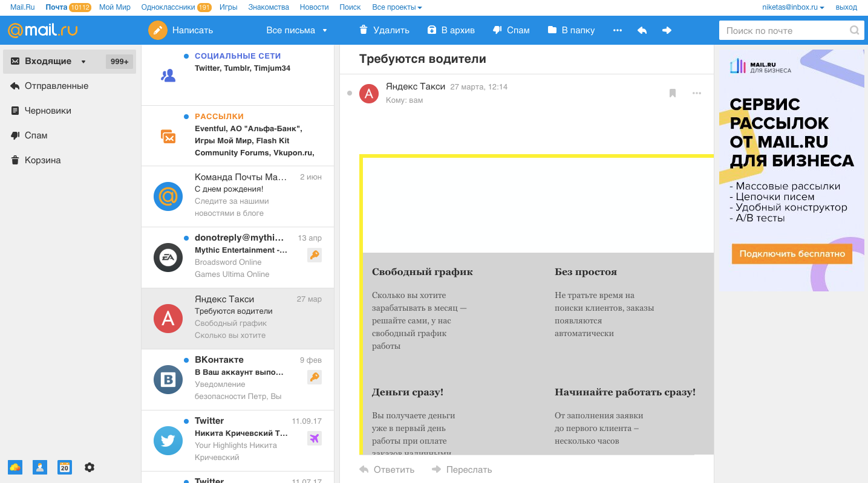The width and height of the screenshot is (868, 483).
Task: Toggle unread dot on opened Яндекс Такси message
Action: 350,93
